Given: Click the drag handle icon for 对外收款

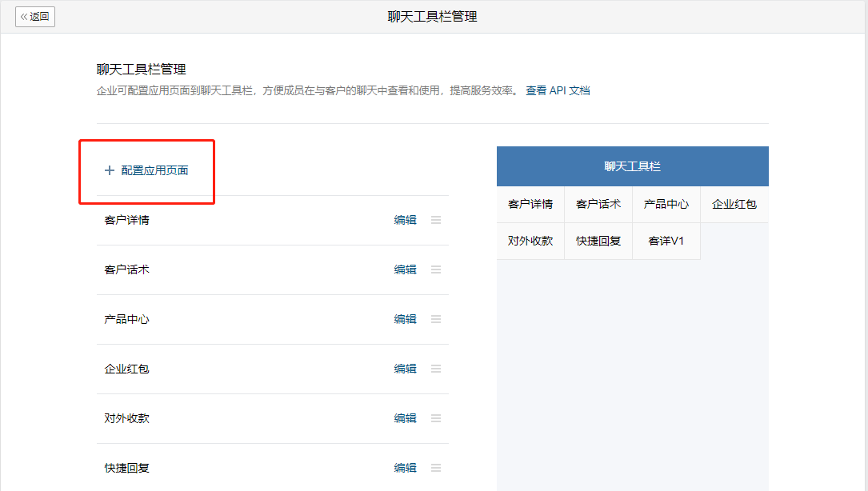Looking at the screenshot, I should (x=436, y=418).
